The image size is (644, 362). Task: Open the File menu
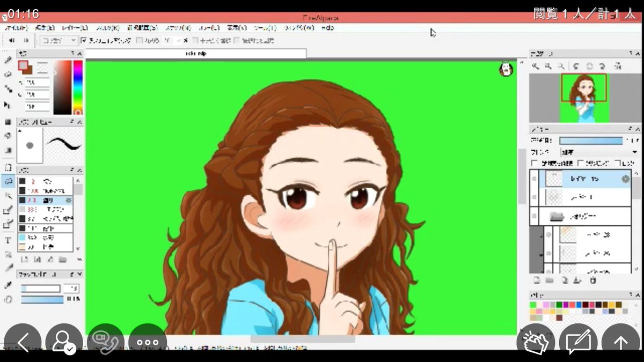click(16, 28)
